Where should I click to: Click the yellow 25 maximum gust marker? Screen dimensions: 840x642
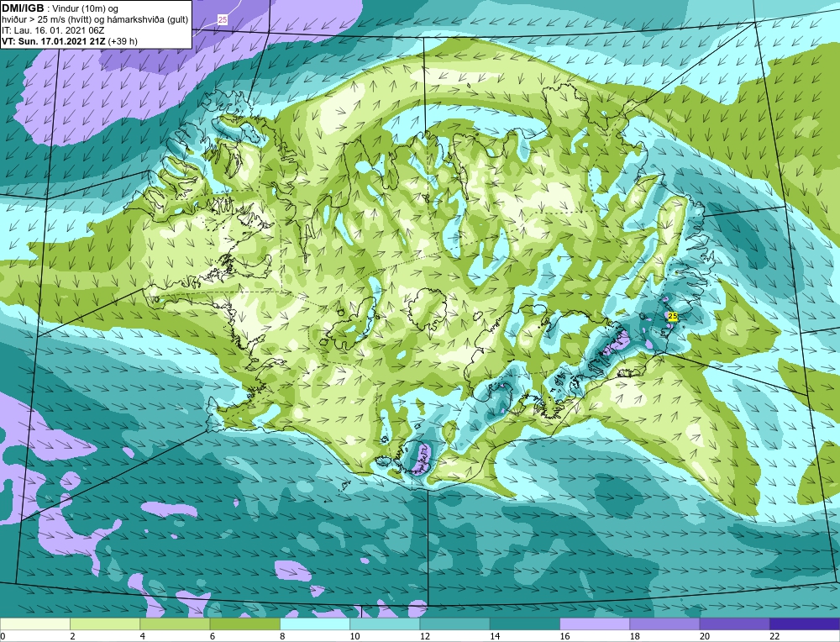tap(673, 316)
